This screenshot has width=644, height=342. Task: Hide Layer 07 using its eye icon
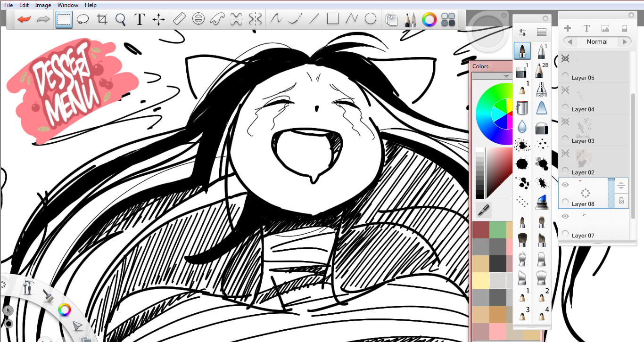(566, 216)
